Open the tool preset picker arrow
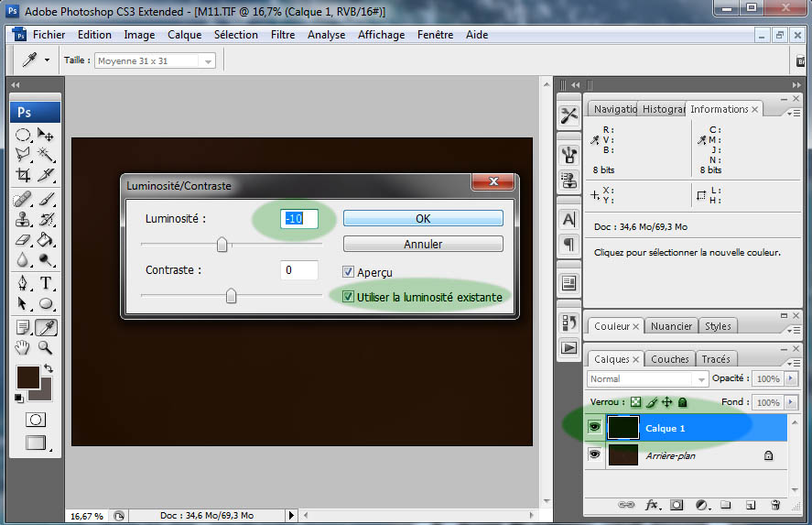Viewport: 812px width, 525px height. click(47, 60)
